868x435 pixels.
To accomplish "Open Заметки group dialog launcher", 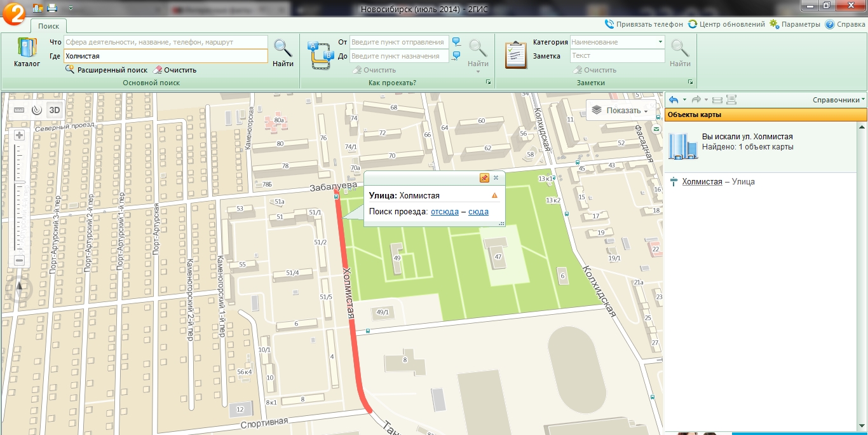I will tap(690, 83).
